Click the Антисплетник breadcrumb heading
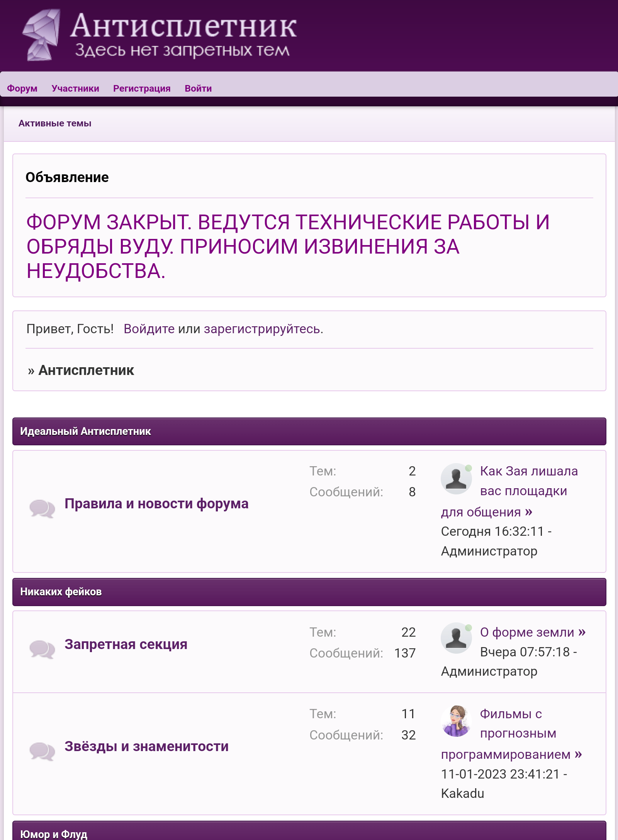618x840 pixels. [x=86, y=370]
